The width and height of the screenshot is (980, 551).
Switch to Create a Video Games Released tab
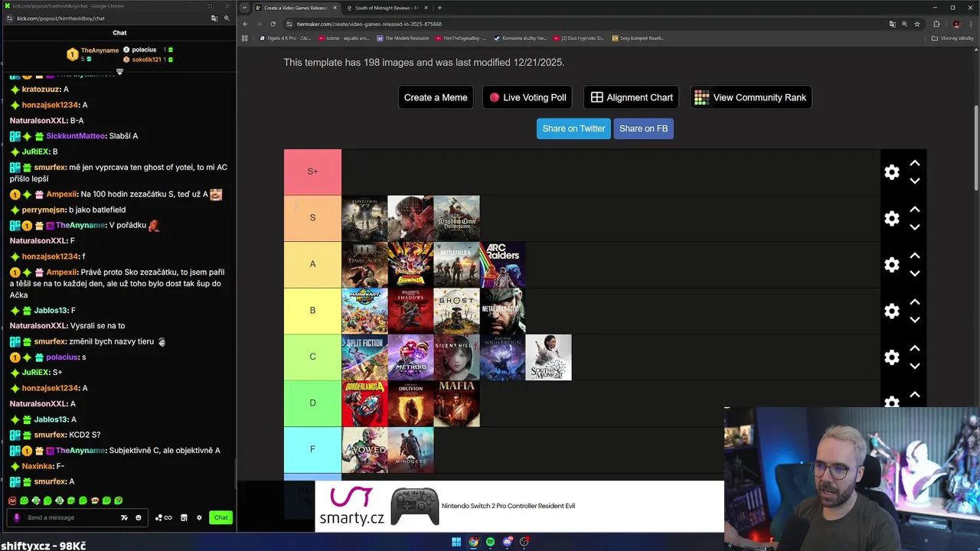click(296, 8)
